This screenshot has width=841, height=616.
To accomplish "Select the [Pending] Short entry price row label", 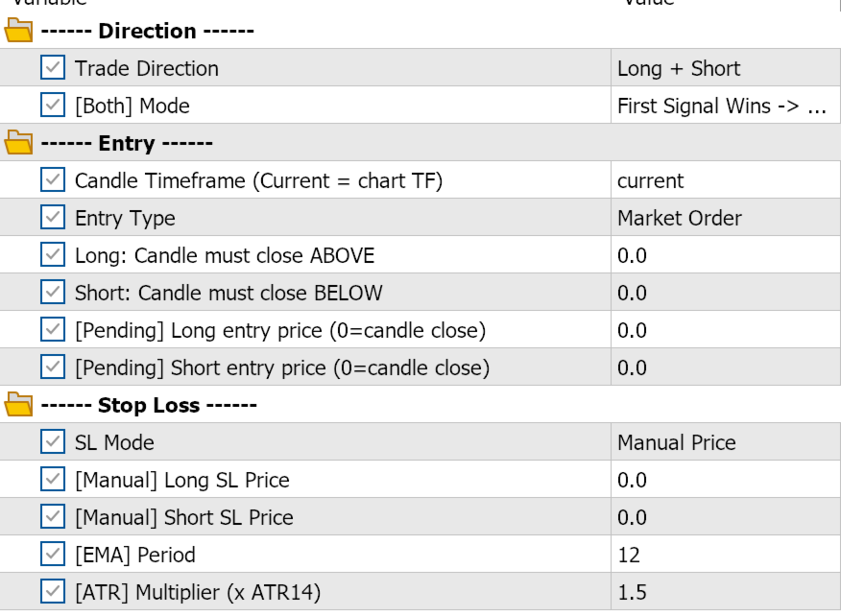I will tap(282, 367).
